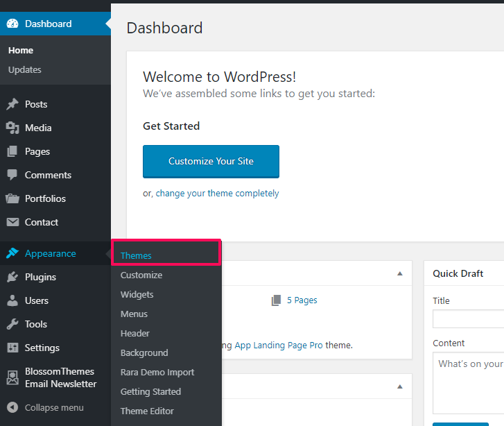Screen dimensions: 504x426
Task: Choose Header in Appearance flyout
Action: click(135, 333)
